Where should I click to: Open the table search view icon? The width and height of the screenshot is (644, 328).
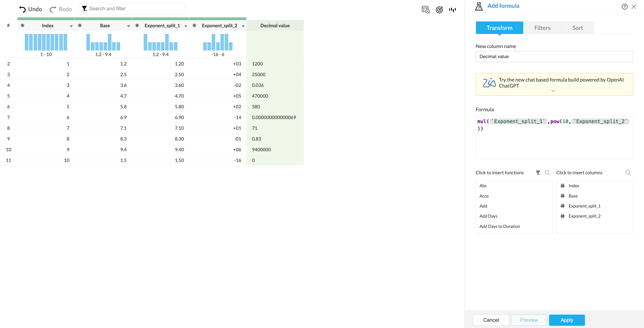426,9
